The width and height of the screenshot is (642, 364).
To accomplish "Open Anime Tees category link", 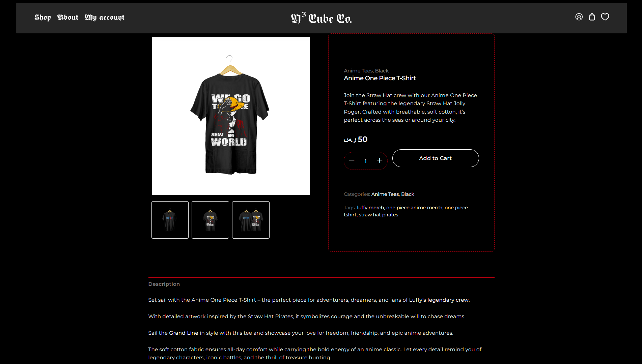I will (x=385, y=194).
